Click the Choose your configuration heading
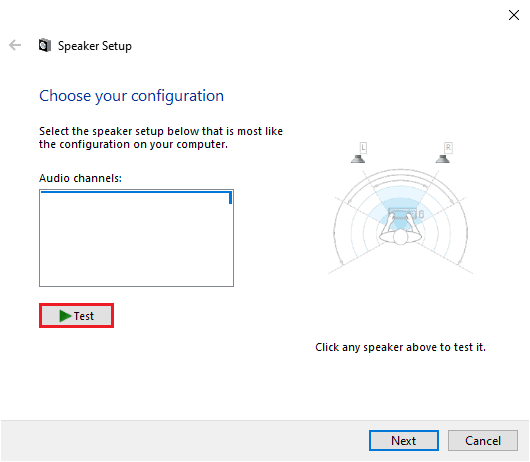This screenshot has height=462, width=530. pyautogui.click(x=131, y=96)
